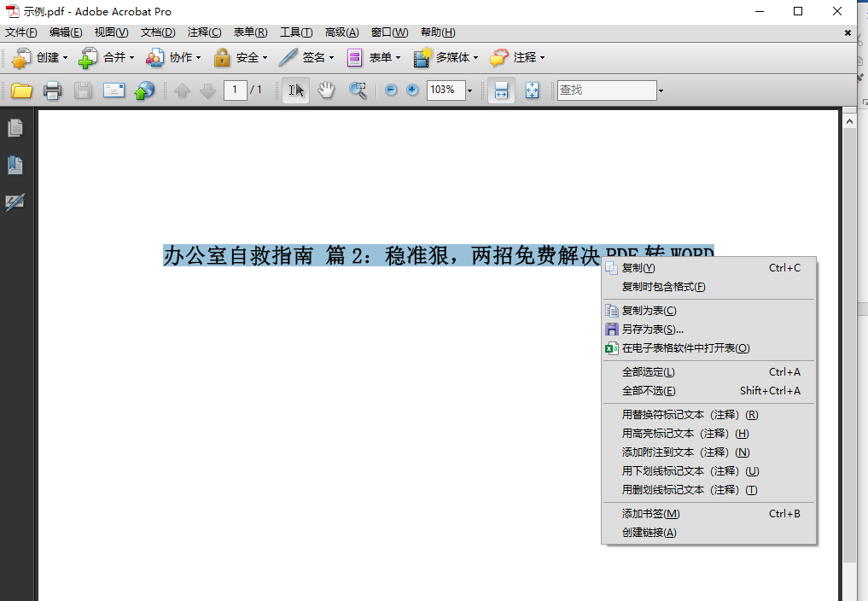Image resolution: width=868 pixels, height=601 pixels.
Task: Choose 在电子表格软件中打开表(O)
Action: [708, 348]
